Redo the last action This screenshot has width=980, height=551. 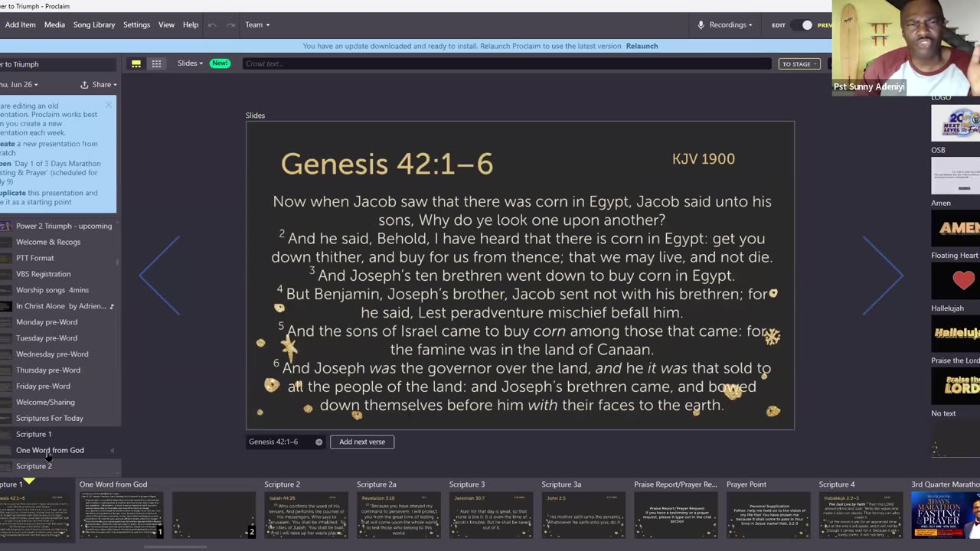coord(230,24)
